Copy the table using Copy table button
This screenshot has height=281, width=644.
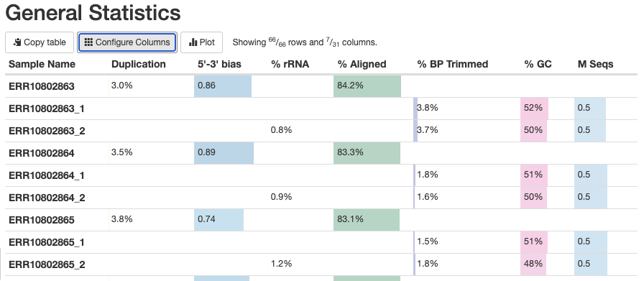coord(40,42)
